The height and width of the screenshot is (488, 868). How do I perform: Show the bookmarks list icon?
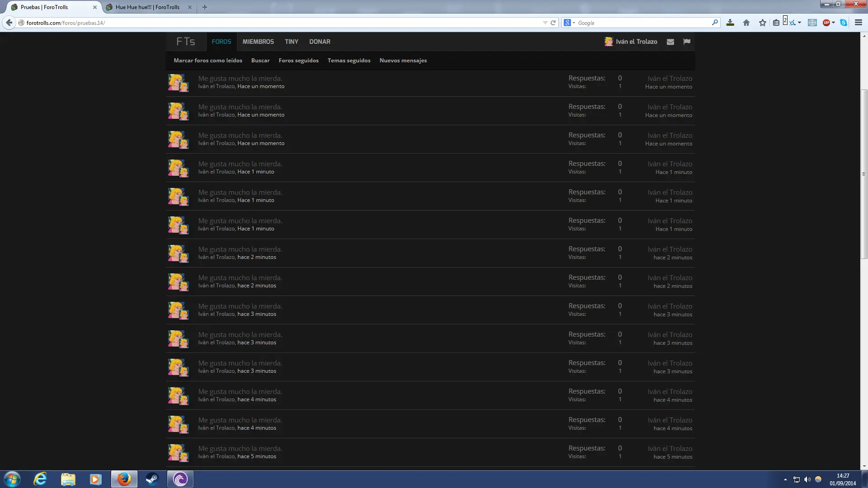[776, 23]
